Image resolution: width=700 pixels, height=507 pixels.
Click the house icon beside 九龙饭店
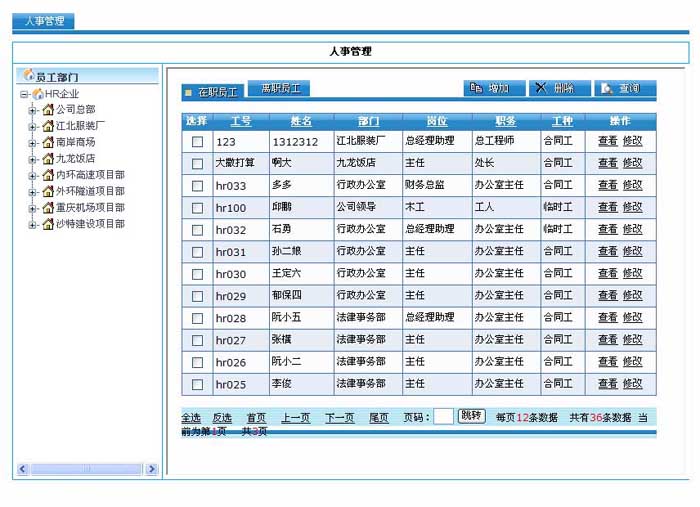[47, 159]
